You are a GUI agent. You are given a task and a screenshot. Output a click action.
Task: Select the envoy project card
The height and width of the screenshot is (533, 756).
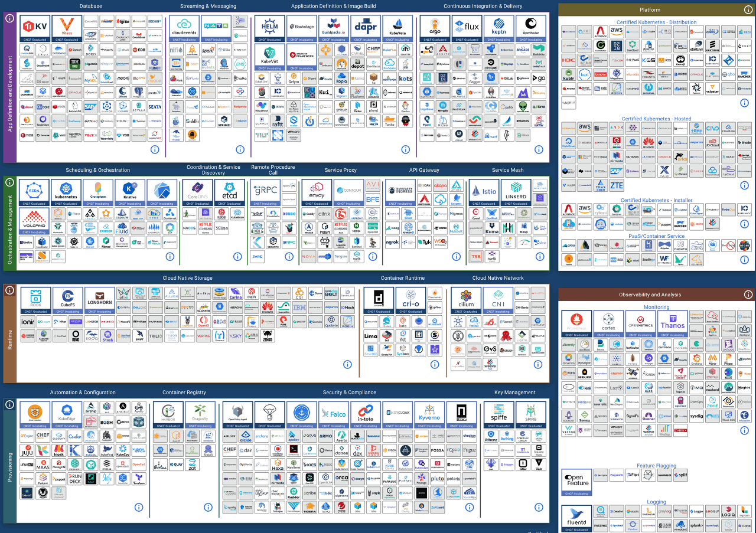(x=317, y=192)
